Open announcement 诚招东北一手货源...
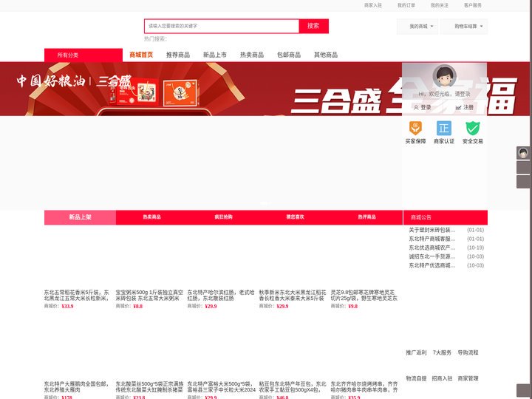The width and height of the screenshot is (532, 399). (432, 256)
